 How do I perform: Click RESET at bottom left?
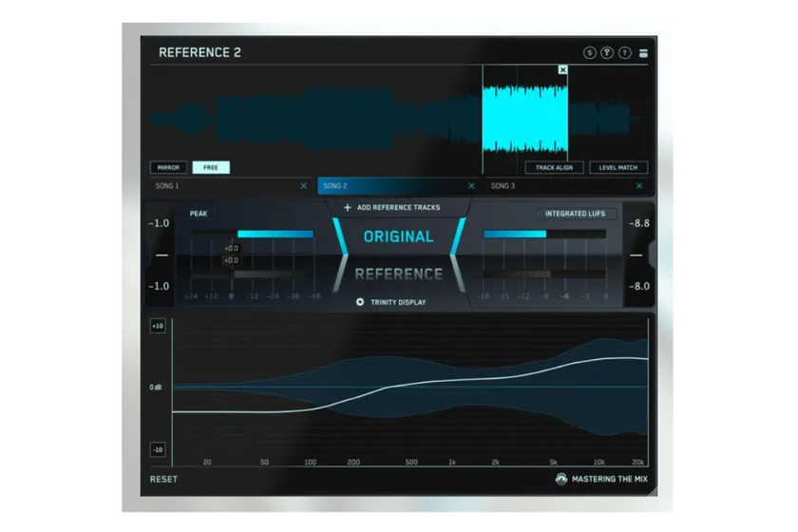tap(163, 479)
